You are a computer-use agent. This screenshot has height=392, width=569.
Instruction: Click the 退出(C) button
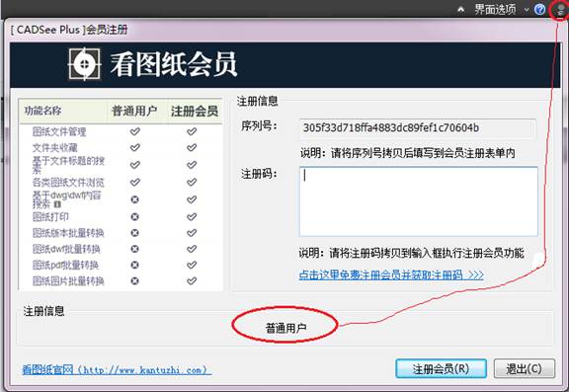[x=525, y=368]
